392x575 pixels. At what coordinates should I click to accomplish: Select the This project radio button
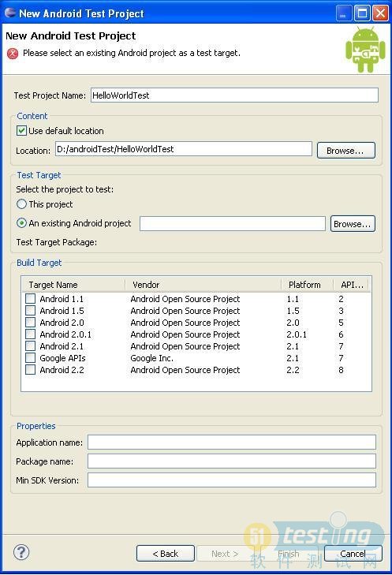tap(21, 203)
